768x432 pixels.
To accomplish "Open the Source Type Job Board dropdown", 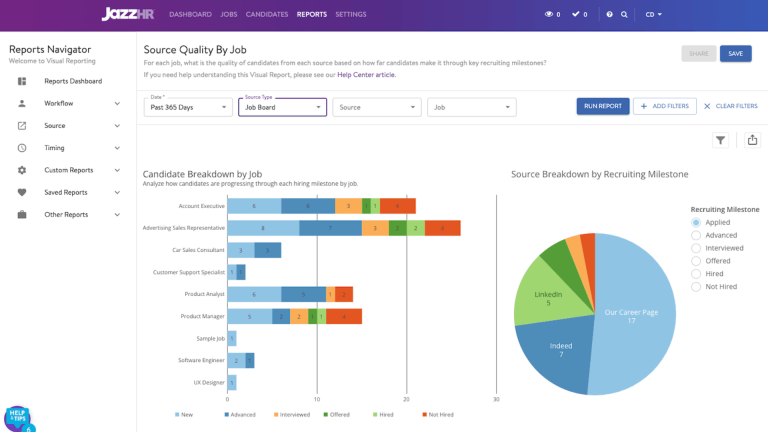I will click(282, 106).
